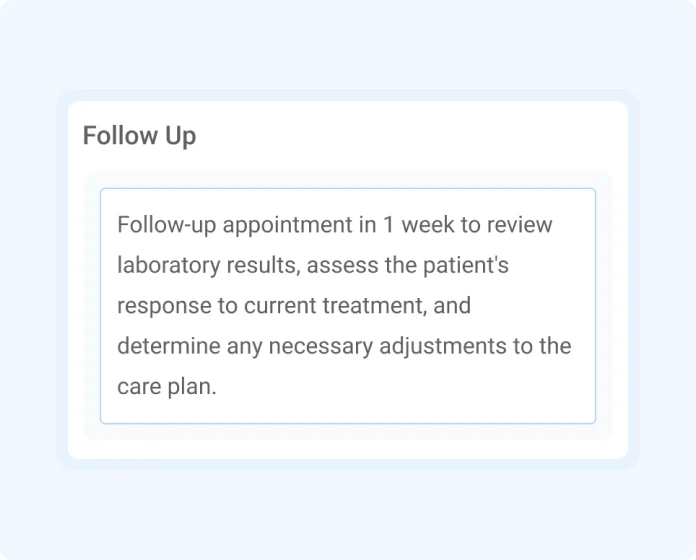
Task: Click the word "Up" in the heading
Action: coord(181,135)
